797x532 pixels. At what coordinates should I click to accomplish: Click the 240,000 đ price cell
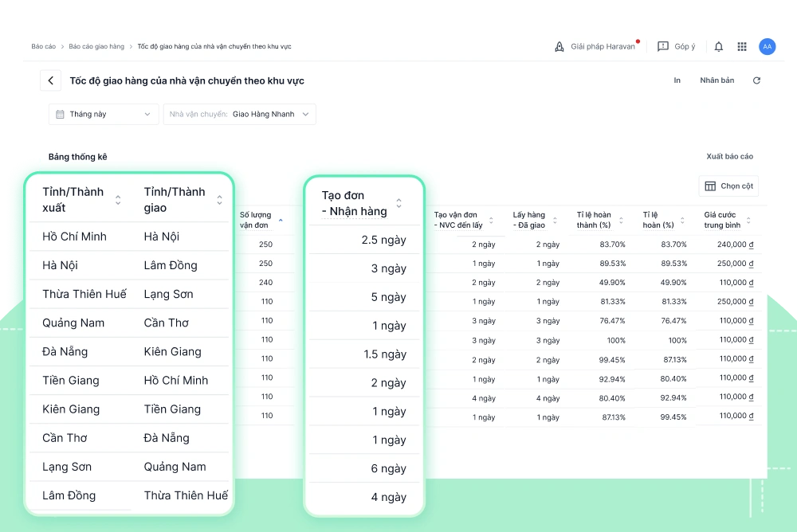(x=735, y=244)
